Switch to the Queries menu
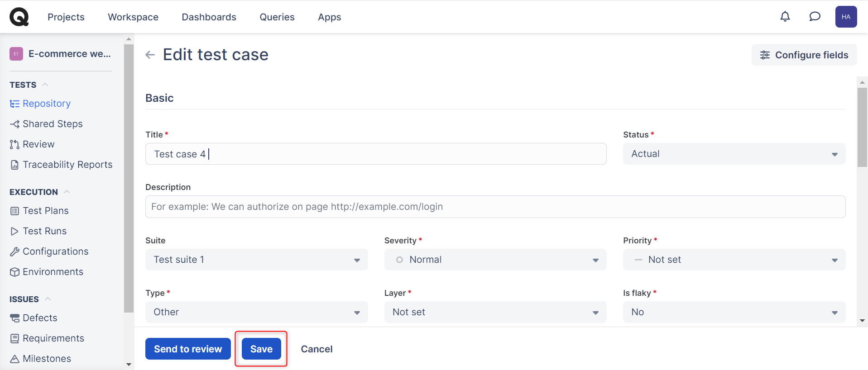This screenshot has height=370, width=868. point(277,17)
